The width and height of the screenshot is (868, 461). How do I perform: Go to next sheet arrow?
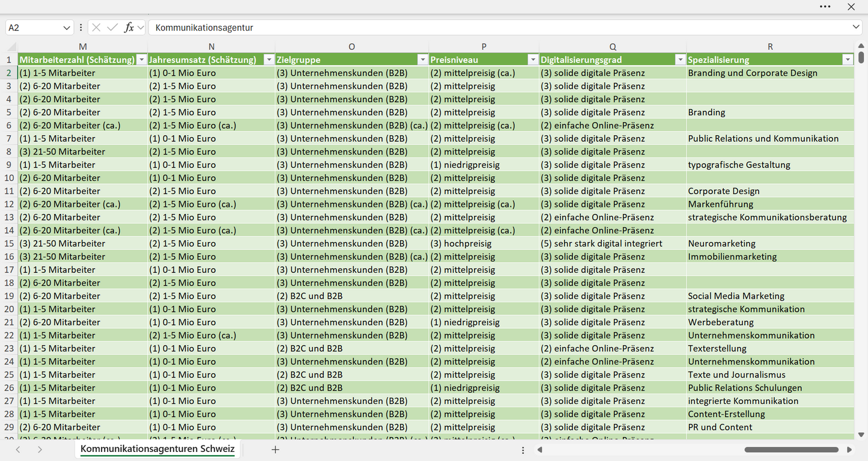tap(40, 450)
